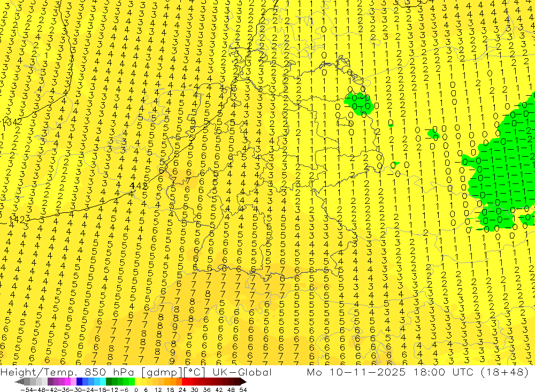Click the '1342' contour height label
This screenshot has height=392, width=535.
[x=11, y=122]
